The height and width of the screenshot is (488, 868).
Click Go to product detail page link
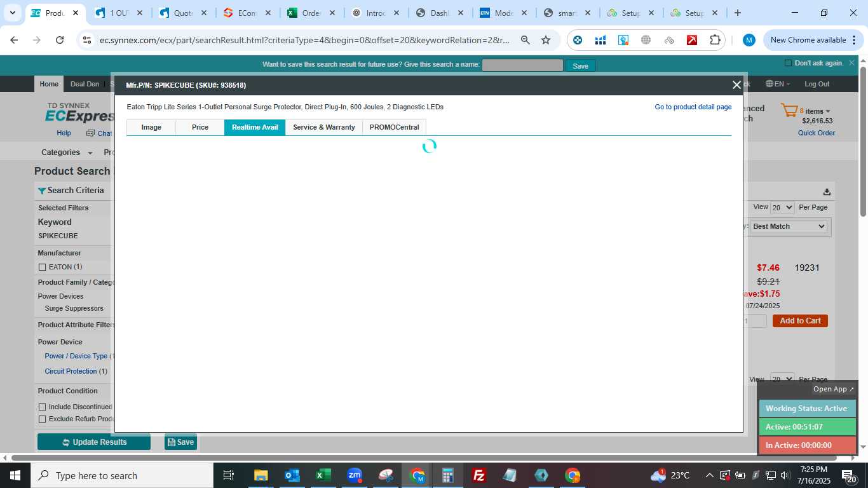coord(693,107)
